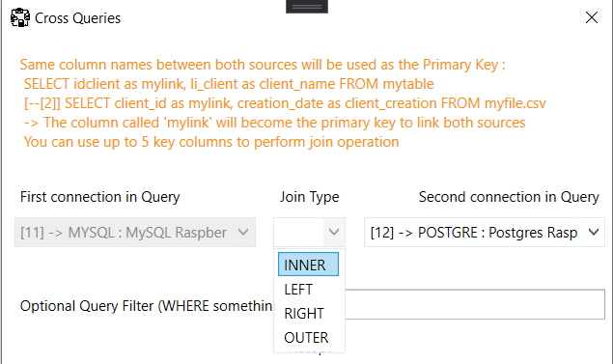Select the OUTER join entry
Screen dimensions: 613x364
(x=308, y=337)
